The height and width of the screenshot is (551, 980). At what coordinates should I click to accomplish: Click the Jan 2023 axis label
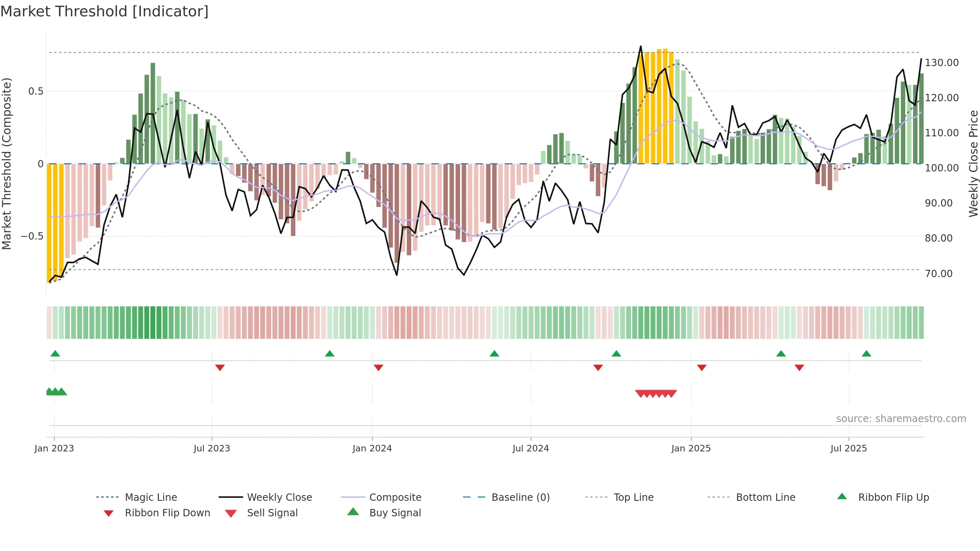54,449
